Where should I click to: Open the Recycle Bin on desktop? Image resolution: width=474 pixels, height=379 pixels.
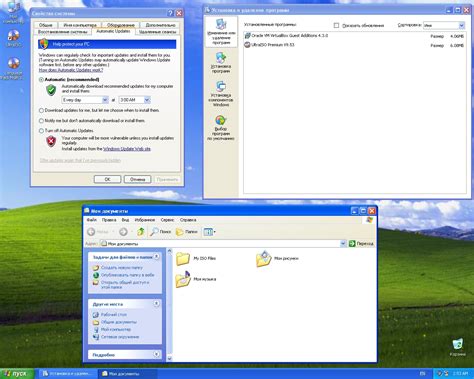pyautogui.click(x=458, y=347)
